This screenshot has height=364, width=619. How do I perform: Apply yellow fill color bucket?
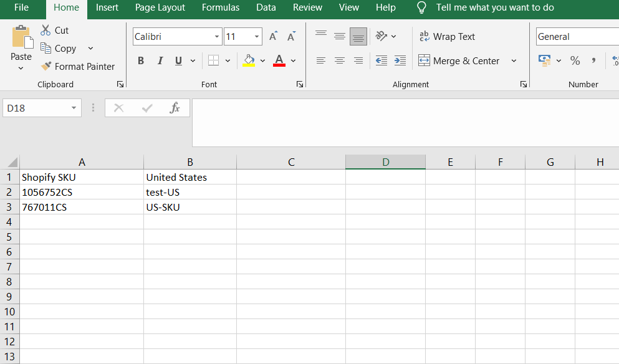click(x=249, y=60)
